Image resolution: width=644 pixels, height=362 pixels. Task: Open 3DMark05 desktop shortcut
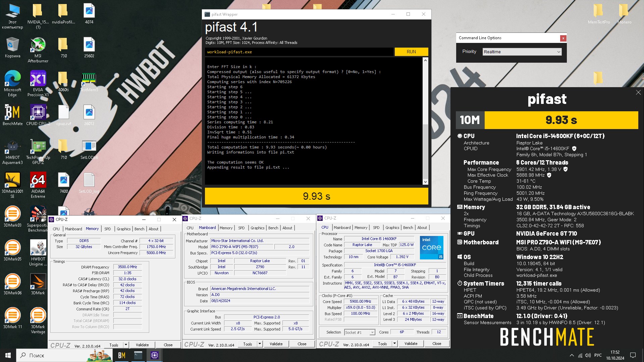(12, 251)
